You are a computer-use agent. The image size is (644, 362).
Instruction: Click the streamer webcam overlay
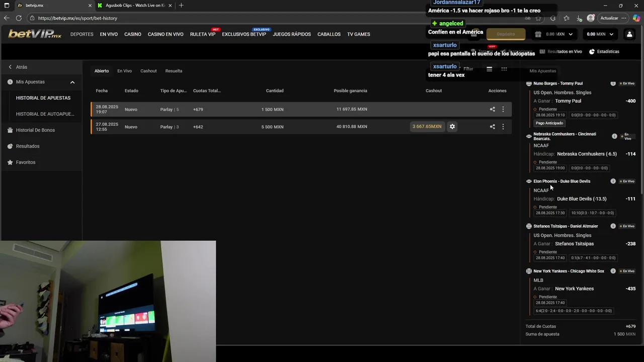coord(108,301)
